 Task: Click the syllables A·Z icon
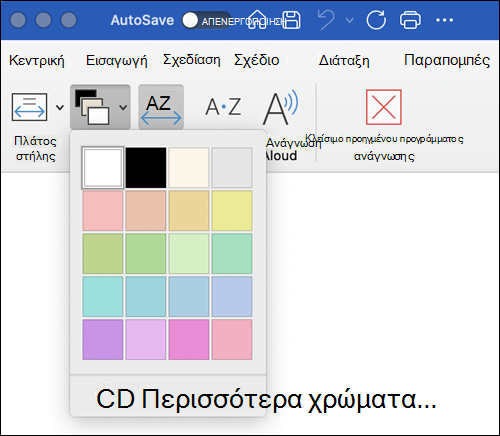[223, 107]
